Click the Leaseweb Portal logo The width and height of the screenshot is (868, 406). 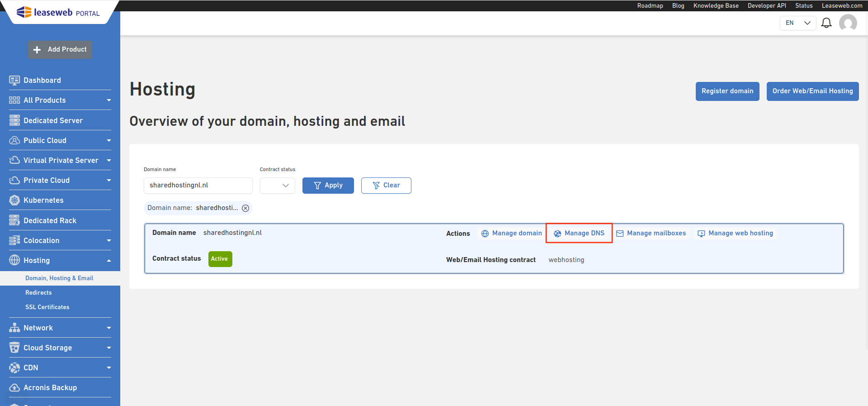click(58, 12)
